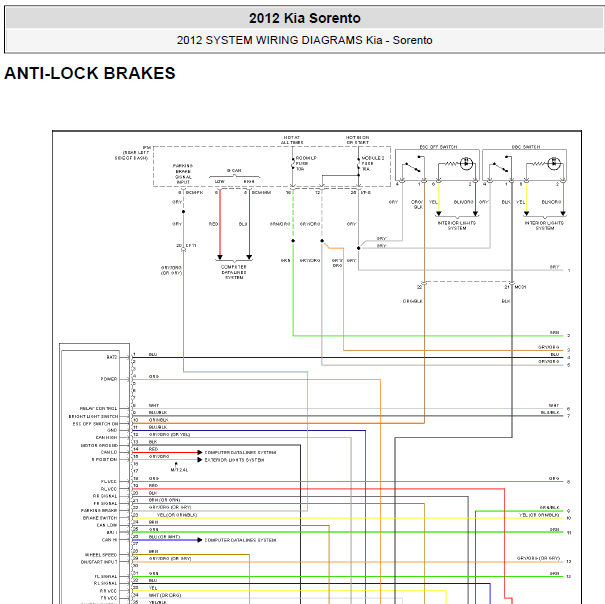Click 'GRY/ORG (OR GRY)' at right edge destination 13
Image resolution: width=605 pixels, height=604 pixels.
pyautogui.click(x=538, y=558)
